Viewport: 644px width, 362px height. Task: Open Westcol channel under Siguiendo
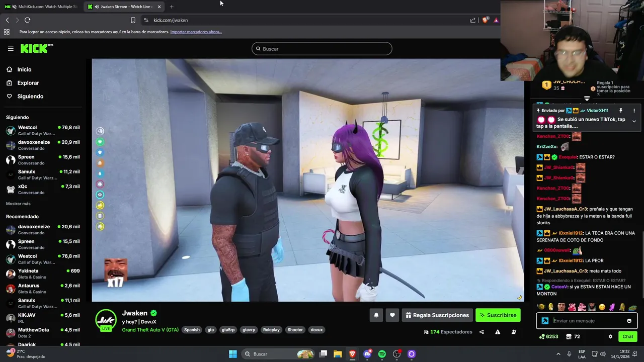[x=42, y=130]
